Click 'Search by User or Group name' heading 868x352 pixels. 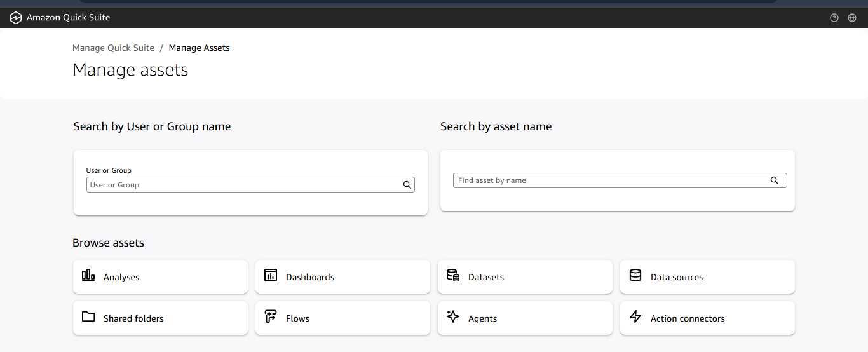pyautogui.click(x=152, y=126)
